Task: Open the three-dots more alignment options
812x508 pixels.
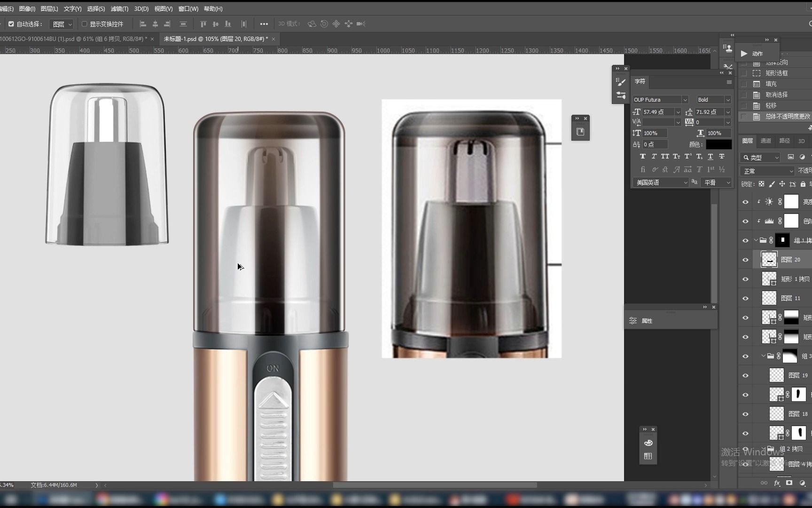Action: (264, 24)
